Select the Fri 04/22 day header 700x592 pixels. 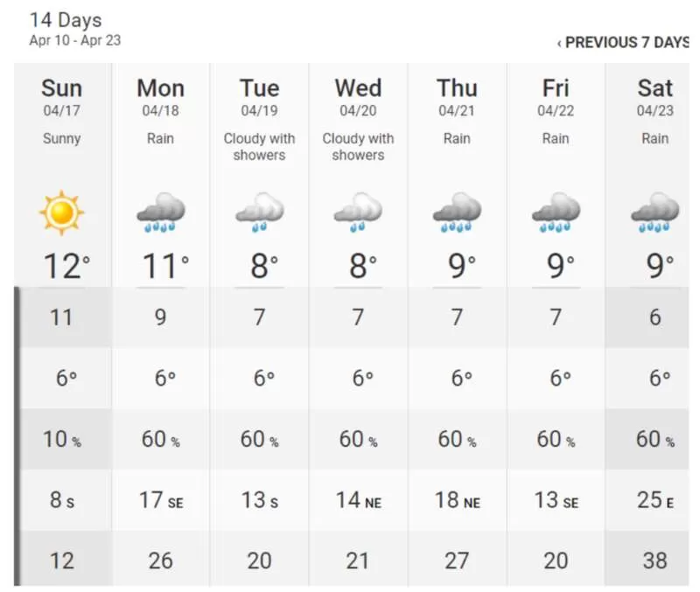(x=556, y=97)
